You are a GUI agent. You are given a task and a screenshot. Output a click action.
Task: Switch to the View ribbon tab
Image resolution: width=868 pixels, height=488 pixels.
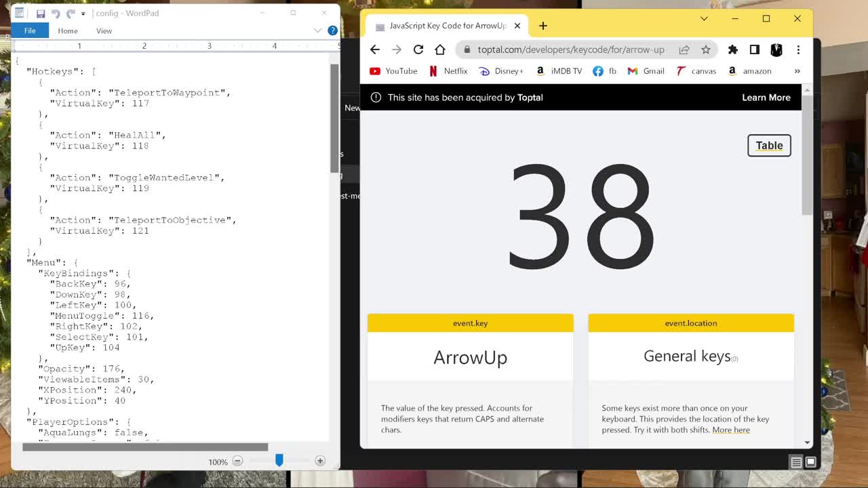coord(104,30)
